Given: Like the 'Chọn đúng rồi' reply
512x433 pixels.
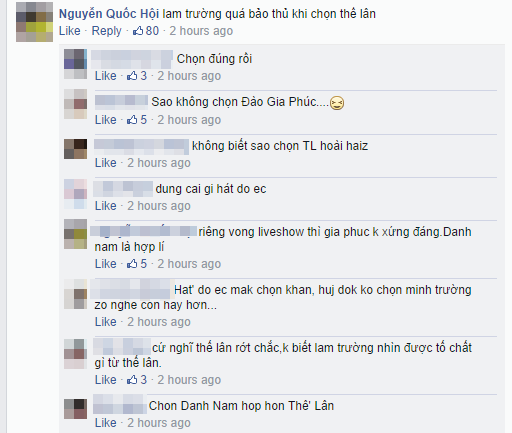Looking at the screenshot, I should (x=106, y=76).
